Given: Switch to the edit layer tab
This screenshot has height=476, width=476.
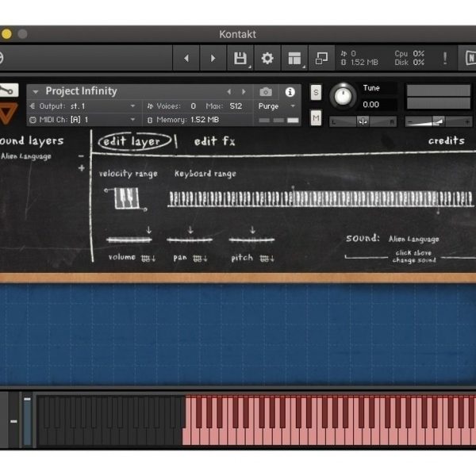Looking at the screenshot, I should [x=134, y=141].
